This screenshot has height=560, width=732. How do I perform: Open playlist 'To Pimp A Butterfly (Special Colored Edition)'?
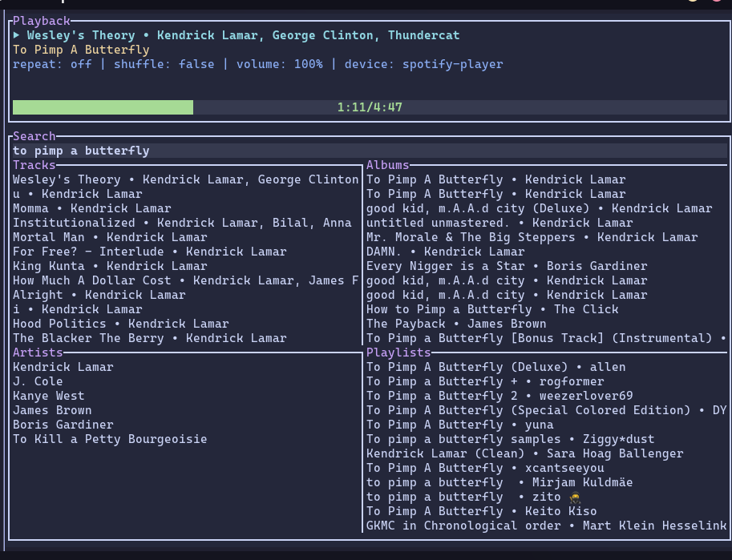[547, 411]
